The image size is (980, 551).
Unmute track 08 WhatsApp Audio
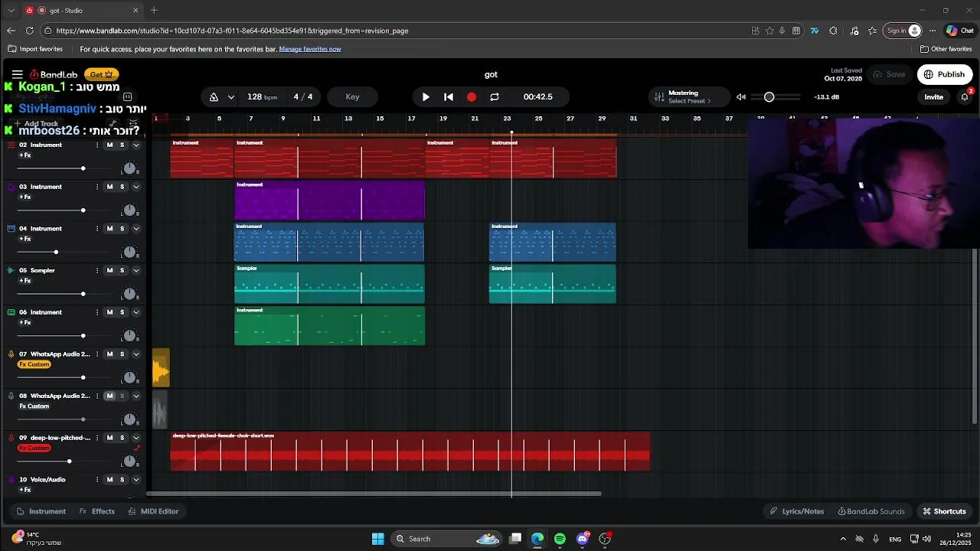[109, 396]
